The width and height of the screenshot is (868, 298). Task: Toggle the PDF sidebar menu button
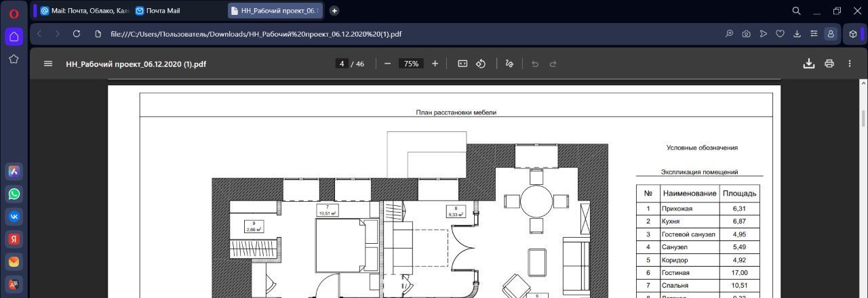point(48,64)
